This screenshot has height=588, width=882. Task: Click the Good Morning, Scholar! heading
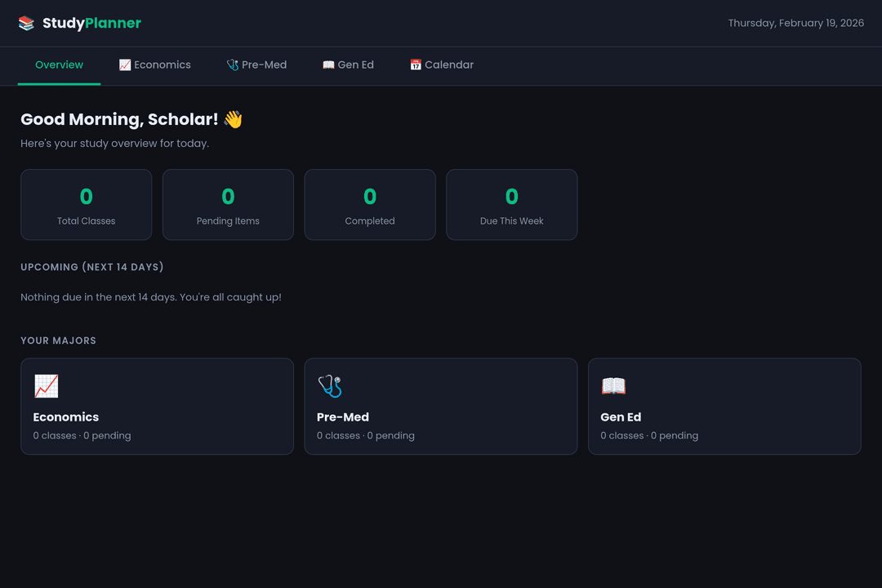point(119,119)
